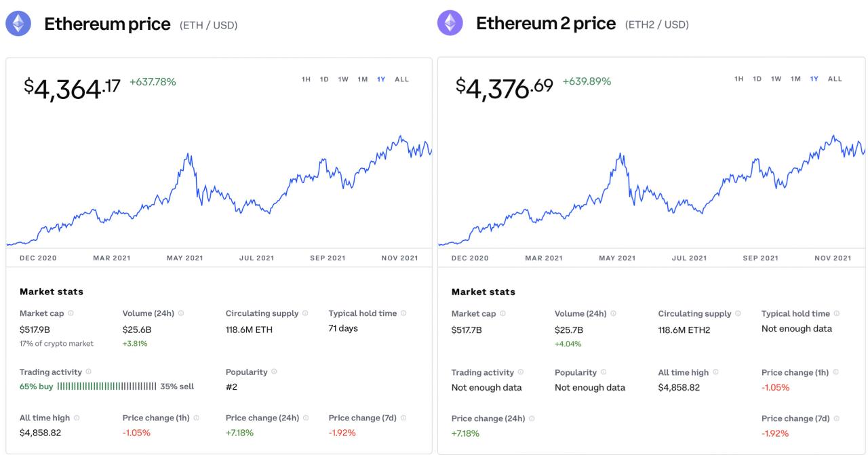Click info icon beside ETH2 All time high
The height and width of the screenshot is (455, 868).
tap(716, 372)
